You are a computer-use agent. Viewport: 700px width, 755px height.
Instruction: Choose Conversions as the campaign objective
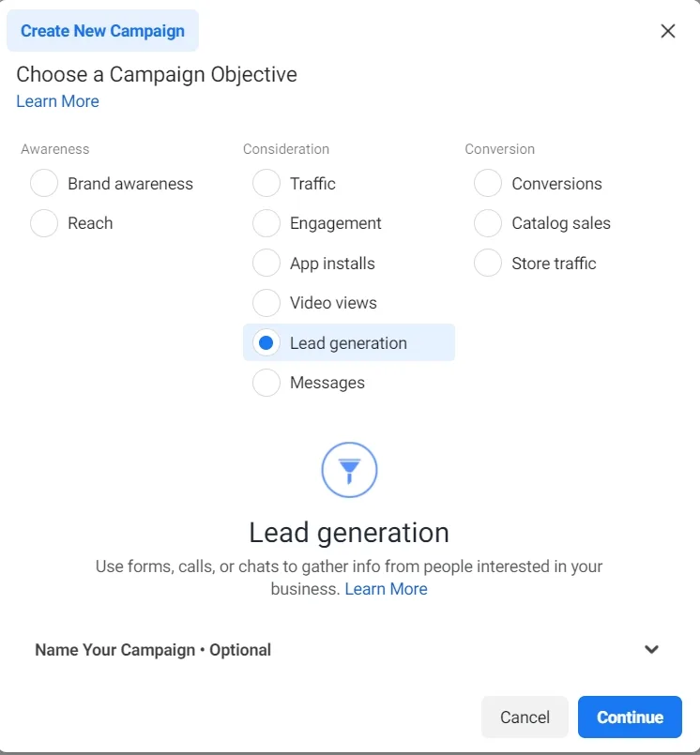(x=487, y=183)
